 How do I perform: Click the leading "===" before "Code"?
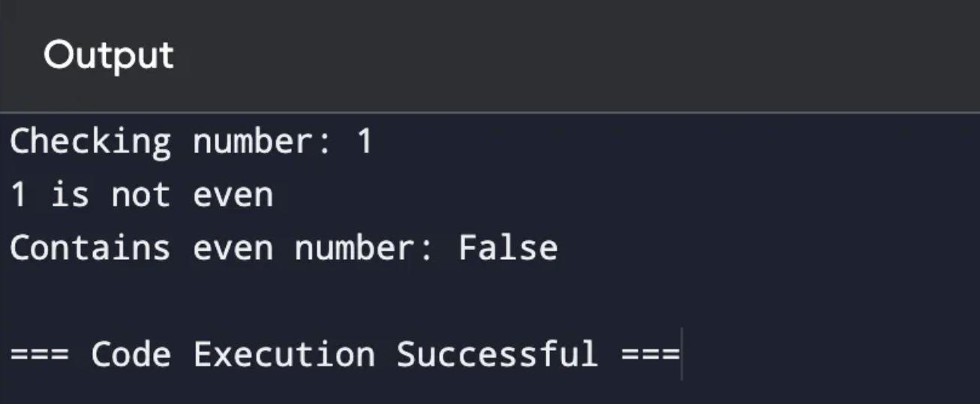pos(39,354)
